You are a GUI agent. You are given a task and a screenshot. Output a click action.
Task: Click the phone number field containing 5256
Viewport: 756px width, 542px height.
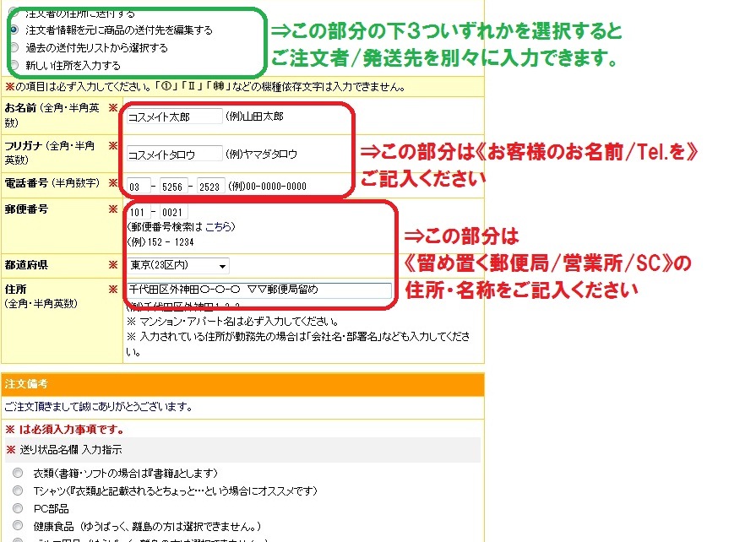point(172,187)
